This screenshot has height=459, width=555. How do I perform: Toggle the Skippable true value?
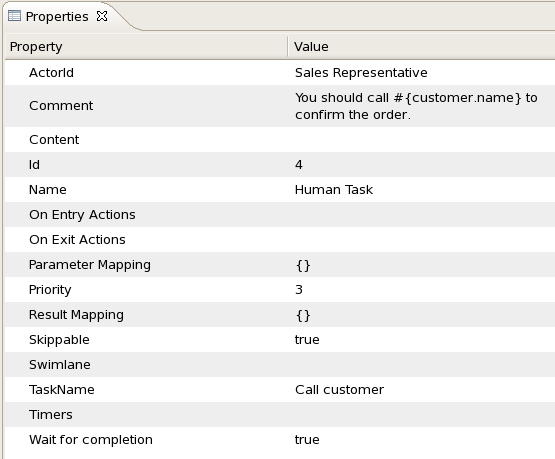[x=307, y=340]
